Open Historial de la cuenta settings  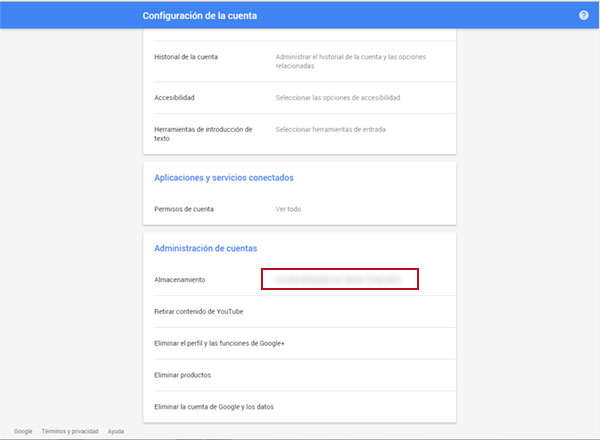click(186, 56)
